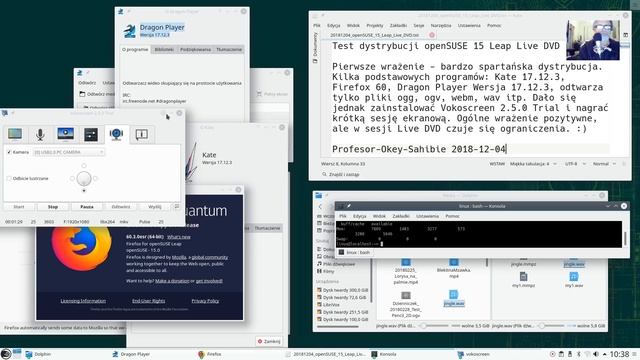Select the BlekitnaMzawka.mp4 file in Dolphin
640x360 pixels.
pyautogui.click(x=453, y=269)
